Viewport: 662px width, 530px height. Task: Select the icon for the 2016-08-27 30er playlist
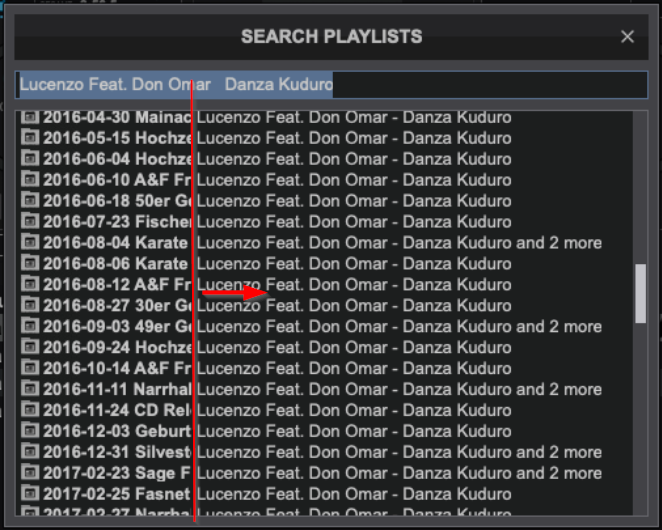(x=29, y=306)
